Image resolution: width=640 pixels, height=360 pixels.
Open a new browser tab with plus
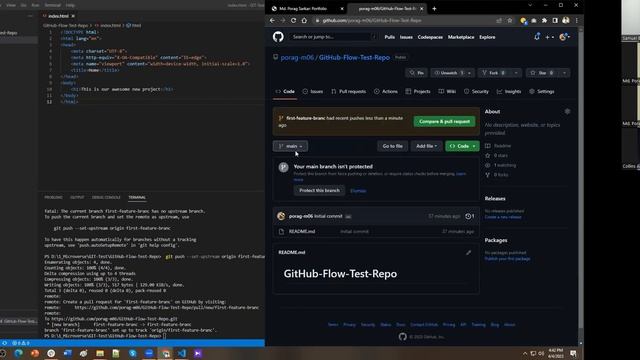click(x=434, y=9)
